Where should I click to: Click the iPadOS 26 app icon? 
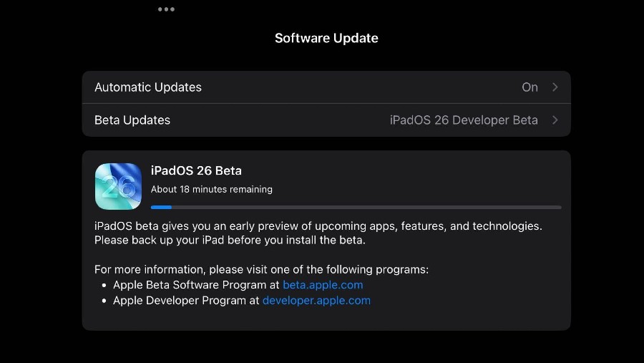pyautogui.click(x=118, y=186)
